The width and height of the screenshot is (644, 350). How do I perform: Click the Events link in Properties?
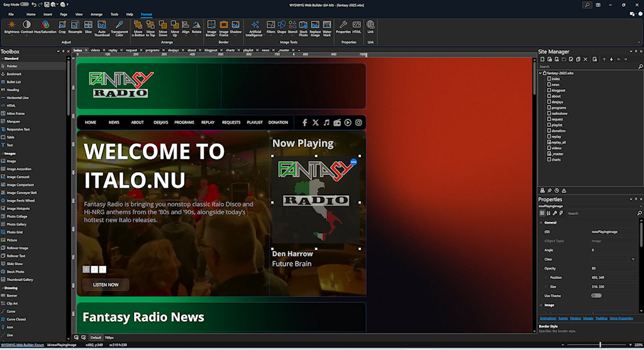point(563,318)
